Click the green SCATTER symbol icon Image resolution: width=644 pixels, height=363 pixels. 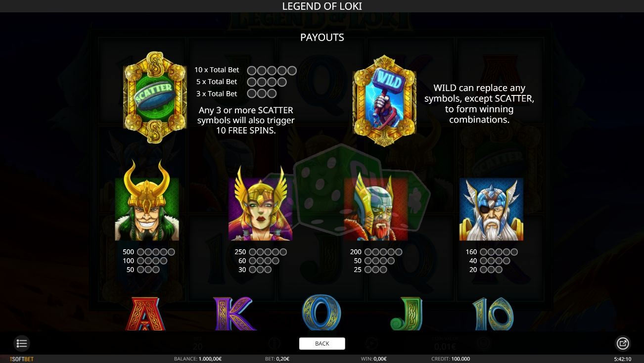155,97
